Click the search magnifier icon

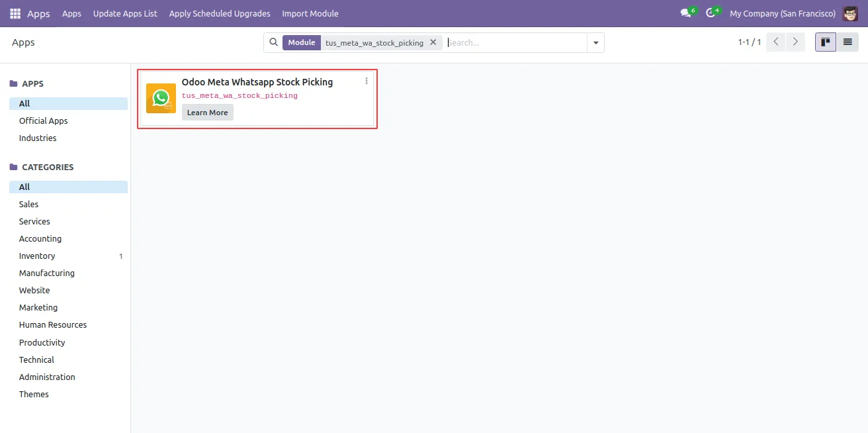pos(273,42)
